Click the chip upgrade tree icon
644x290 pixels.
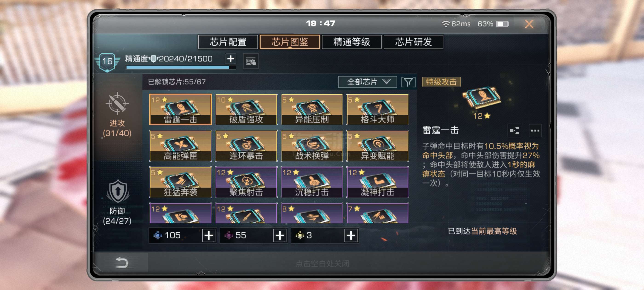[x=514, y=130]
